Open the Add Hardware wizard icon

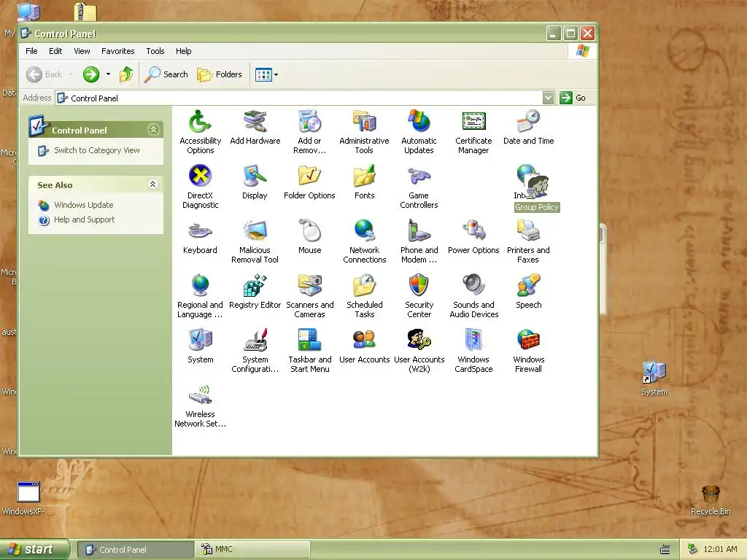[255, 122]
